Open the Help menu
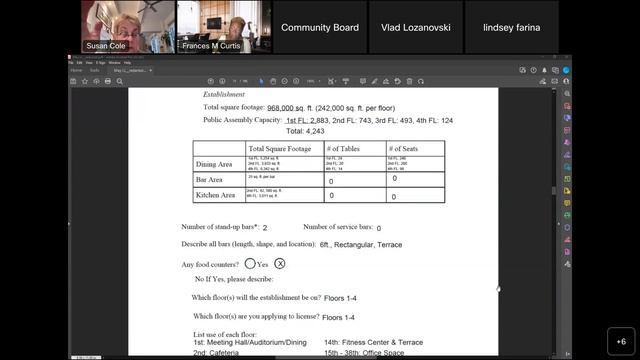 click(127, 63)
